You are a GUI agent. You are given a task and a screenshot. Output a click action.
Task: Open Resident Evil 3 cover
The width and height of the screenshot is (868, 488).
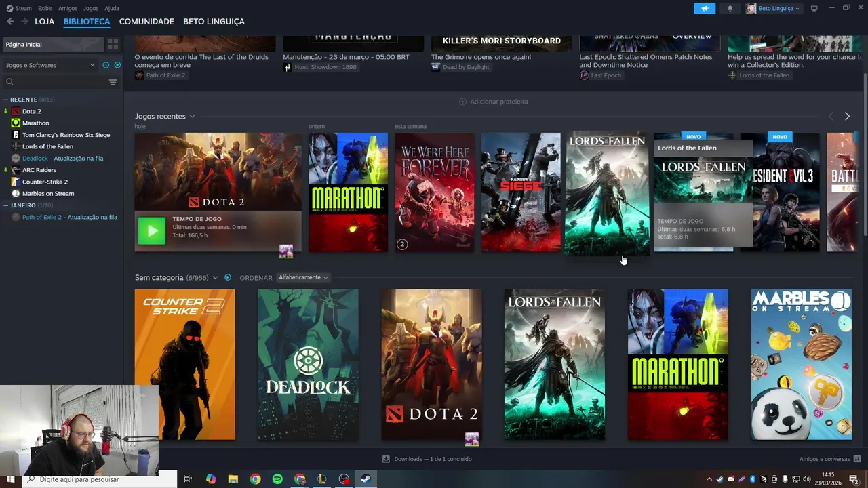(780, 192)
